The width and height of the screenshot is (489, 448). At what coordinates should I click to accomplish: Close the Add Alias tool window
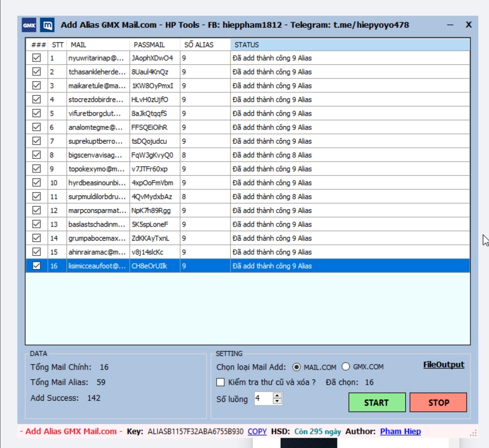pyautogui.click(x=469, y=25)
